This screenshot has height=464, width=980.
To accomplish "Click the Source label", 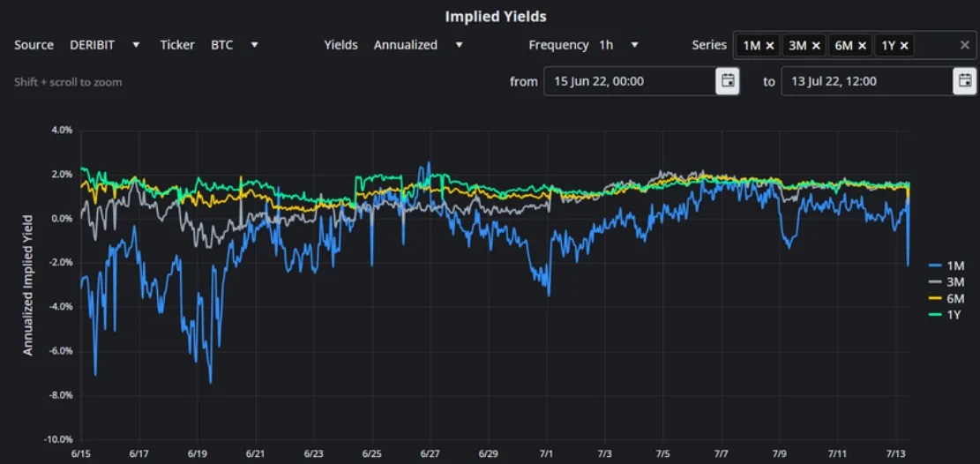I will point(34,45).
